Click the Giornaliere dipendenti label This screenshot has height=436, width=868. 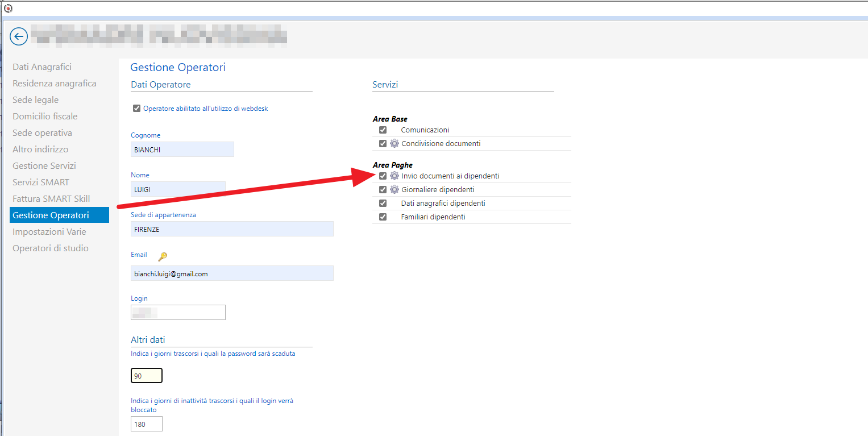438,190
